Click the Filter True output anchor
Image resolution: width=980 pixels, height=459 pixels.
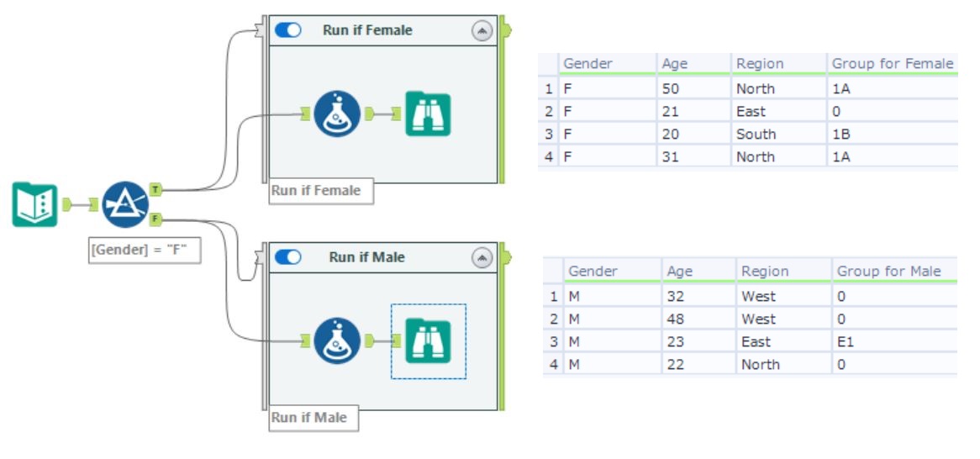(155, 189)
